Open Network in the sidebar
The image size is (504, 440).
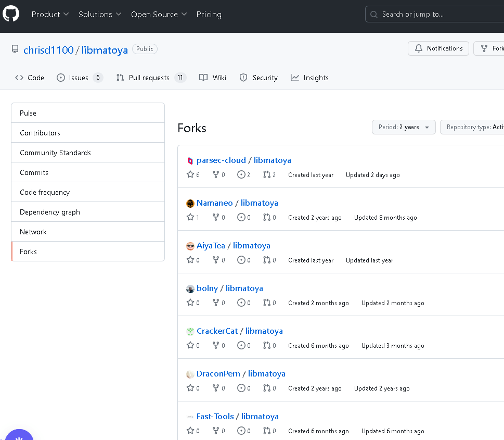coord(88,232)
